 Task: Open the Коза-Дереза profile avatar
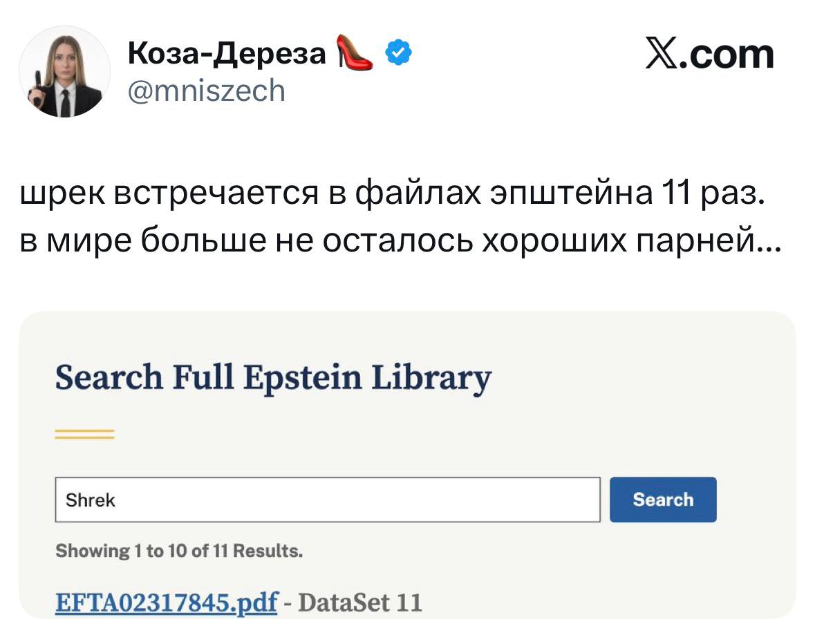pyautogui.click(x=64, y=73)
